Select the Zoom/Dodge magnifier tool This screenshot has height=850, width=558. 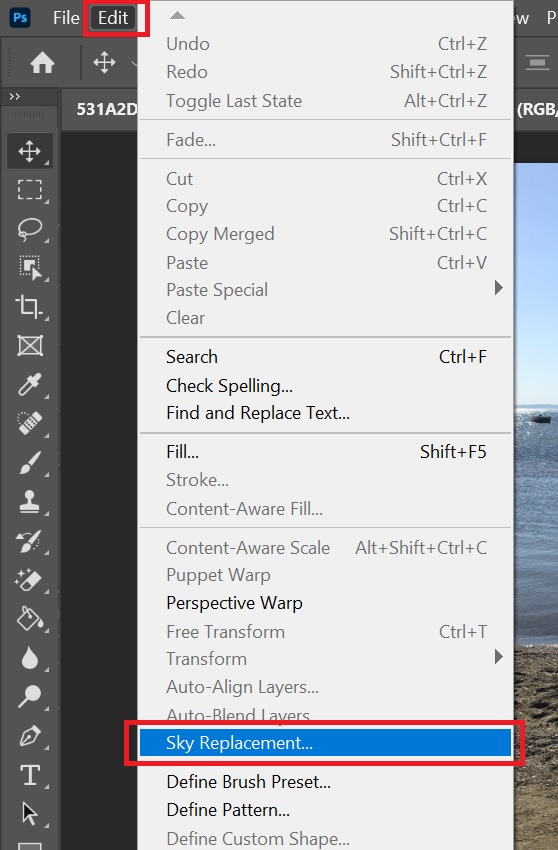[x=29, y=697]
